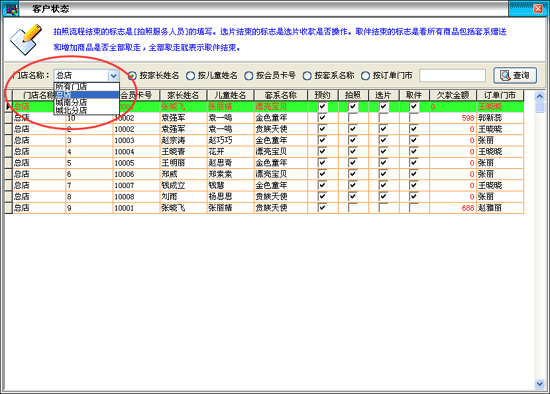Select the 按订单门市 radio button
This screenshot has height=394, width=550.
click(x=365, y=75)
